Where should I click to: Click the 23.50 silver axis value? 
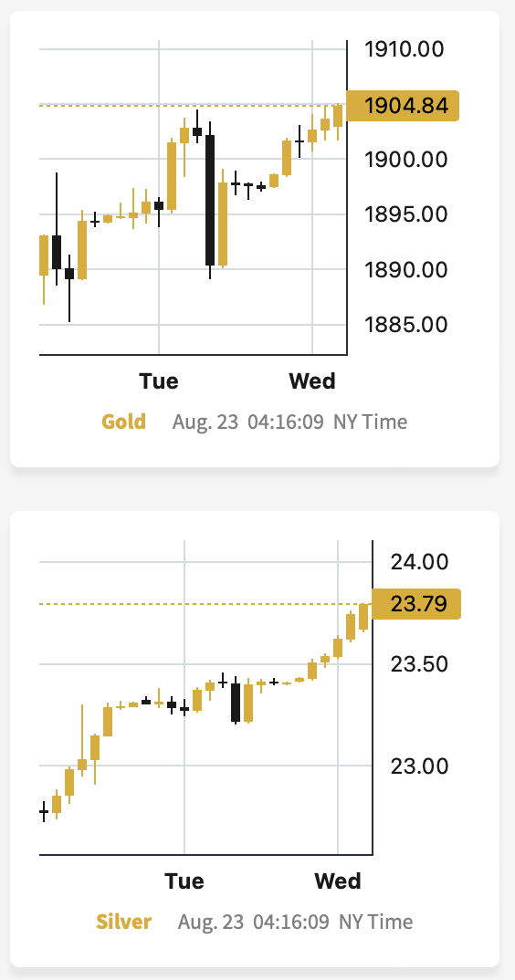(419, 663)
